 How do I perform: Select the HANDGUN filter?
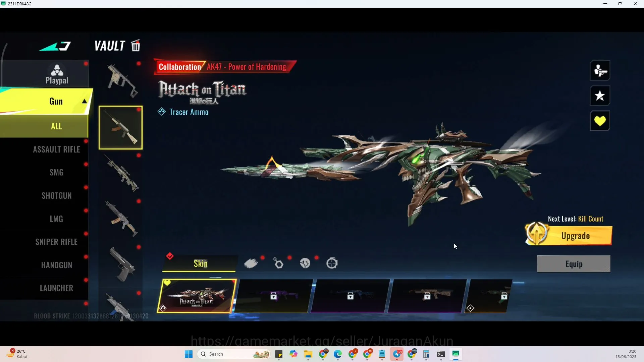pos(56,265)
